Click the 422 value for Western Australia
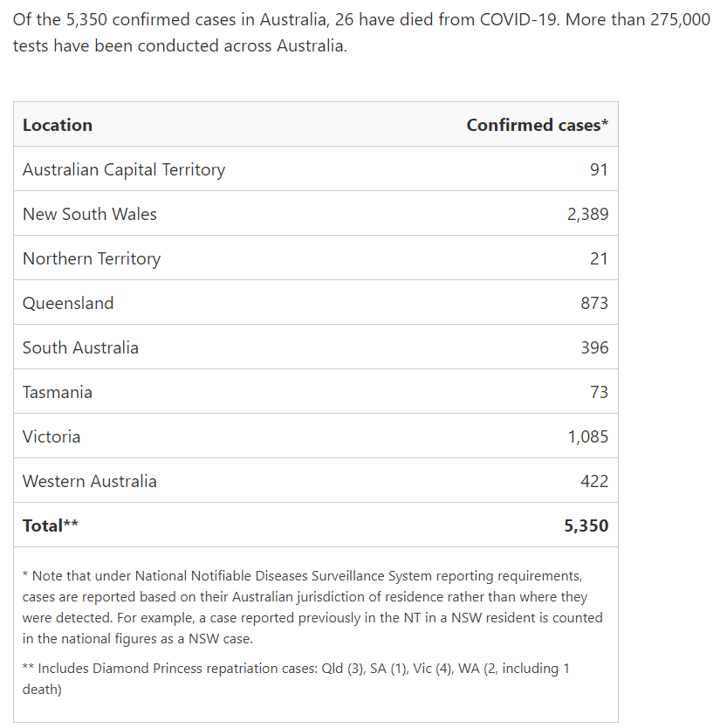 point(594,481)
